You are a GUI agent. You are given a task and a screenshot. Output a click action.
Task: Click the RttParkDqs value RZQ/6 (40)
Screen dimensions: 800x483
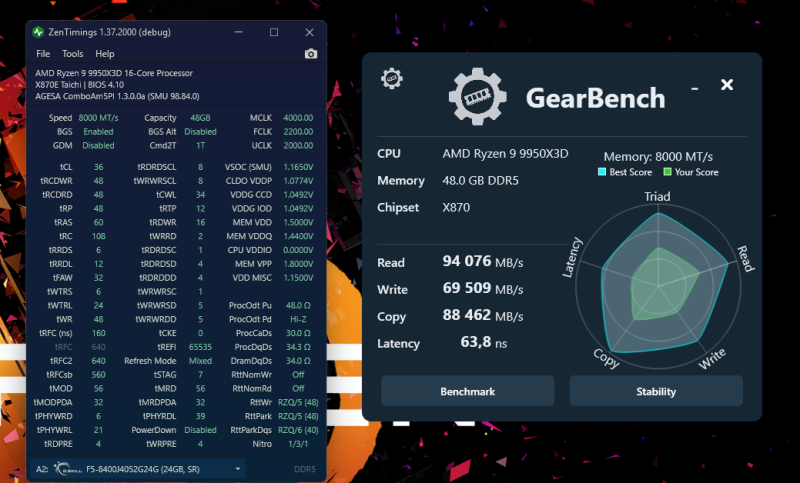point(298,430)
